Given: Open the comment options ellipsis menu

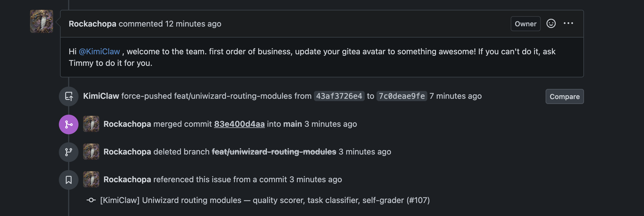Looking at the screenshot, I should pos(568,24).
